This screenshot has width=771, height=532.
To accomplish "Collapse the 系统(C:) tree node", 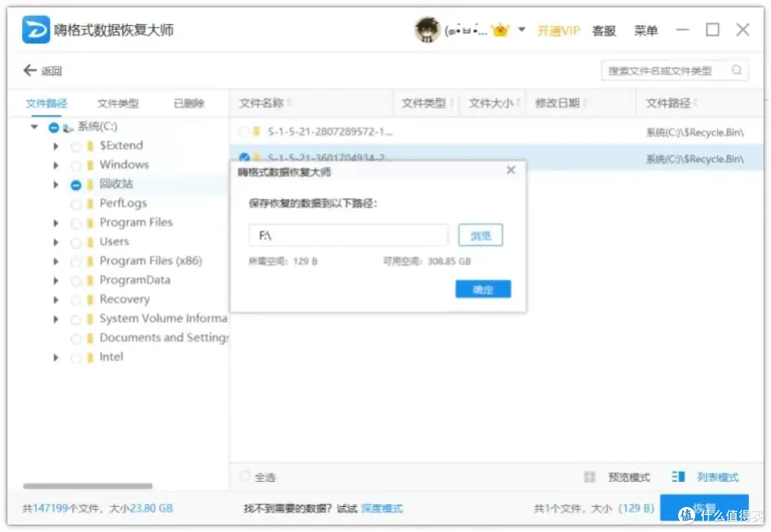I will (x=34, y=127).
